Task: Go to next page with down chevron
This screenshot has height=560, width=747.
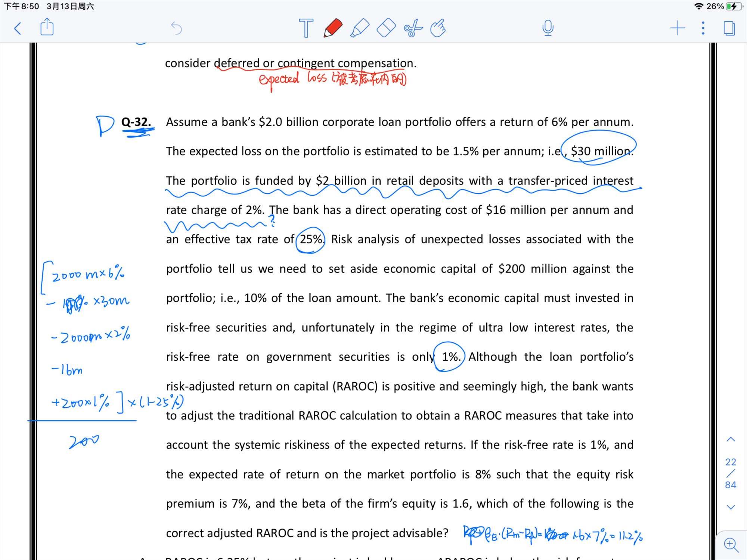Action: click(x=731, y=507)
